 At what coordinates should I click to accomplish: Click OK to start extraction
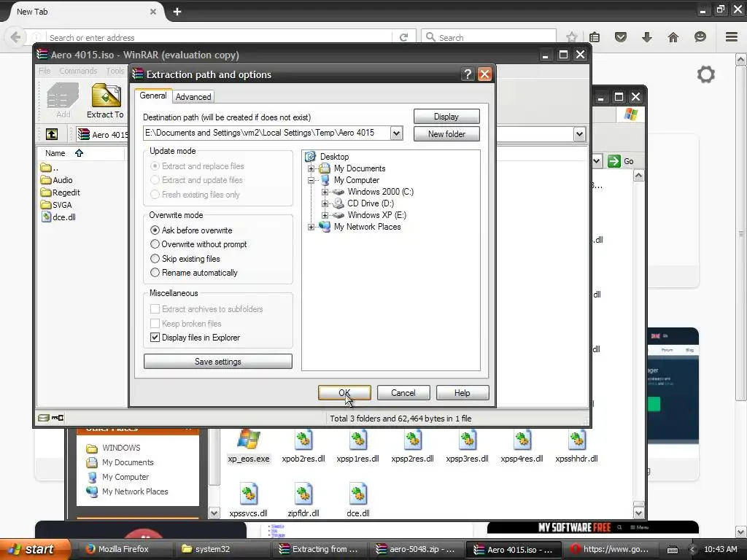coord(344,393)
